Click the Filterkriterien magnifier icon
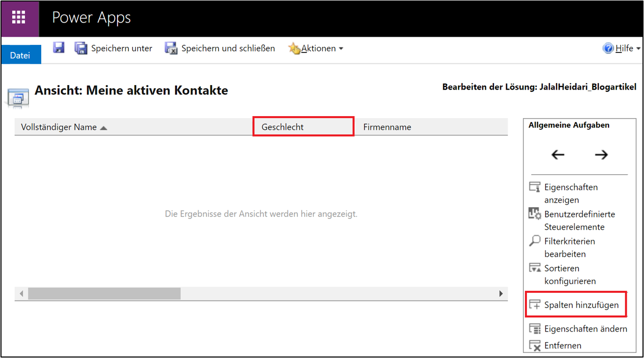 [535, 241]
